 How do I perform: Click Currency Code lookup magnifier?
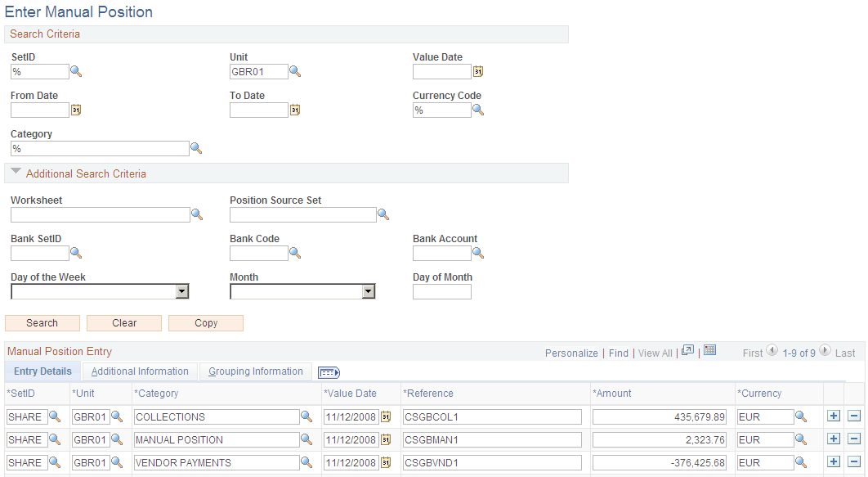coord(478,110)
